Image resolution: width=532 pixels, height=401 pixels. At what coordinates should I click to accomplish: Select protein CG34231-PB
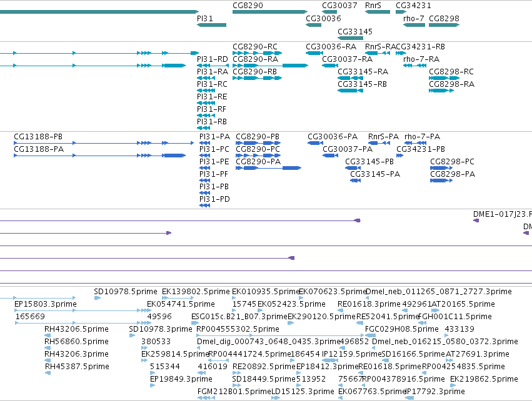[399, 156]
